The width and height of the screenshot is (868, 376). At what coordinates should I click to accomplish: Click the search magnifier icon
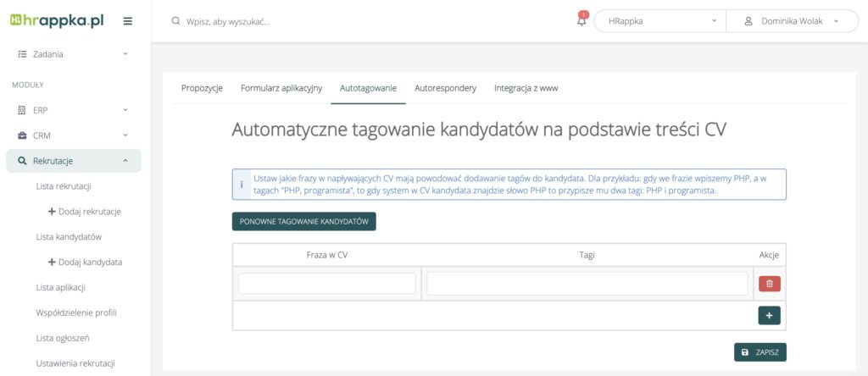176,21
